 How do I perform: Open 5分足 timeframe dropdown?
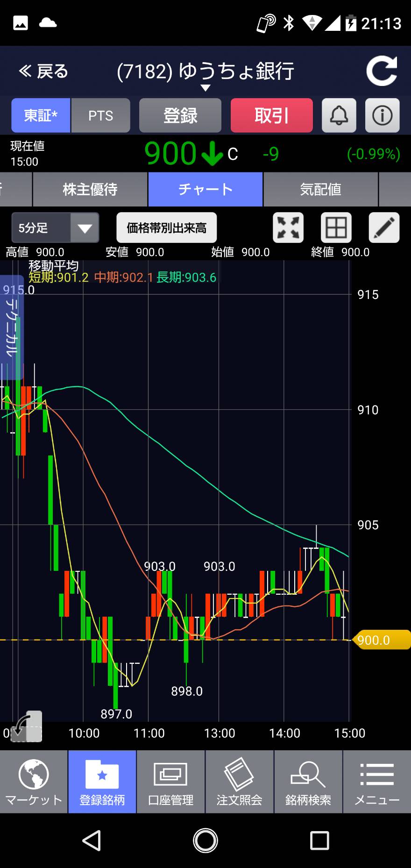pyautogui.click(x=55, y=228)
